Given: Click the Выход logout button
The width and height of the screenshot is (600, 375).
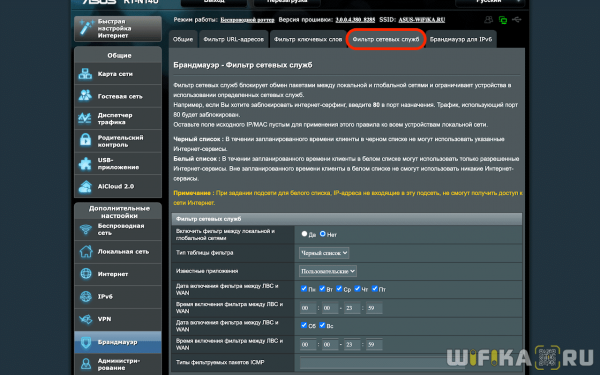Looking at the screenshot, I should 214,2.
